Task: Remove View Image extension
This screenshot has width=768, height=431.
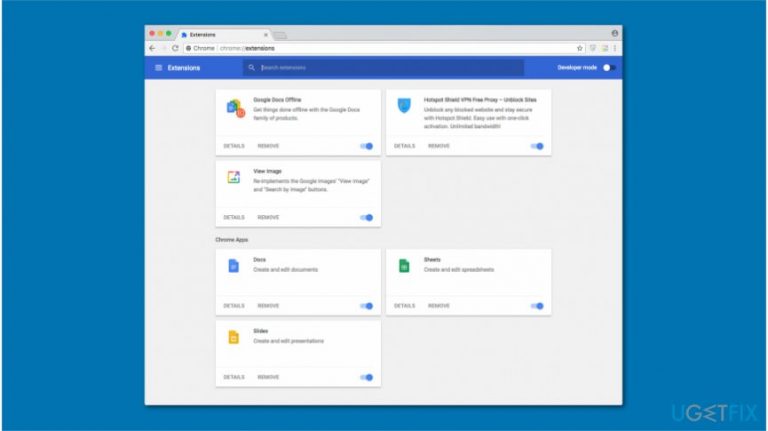Action: 268,217
